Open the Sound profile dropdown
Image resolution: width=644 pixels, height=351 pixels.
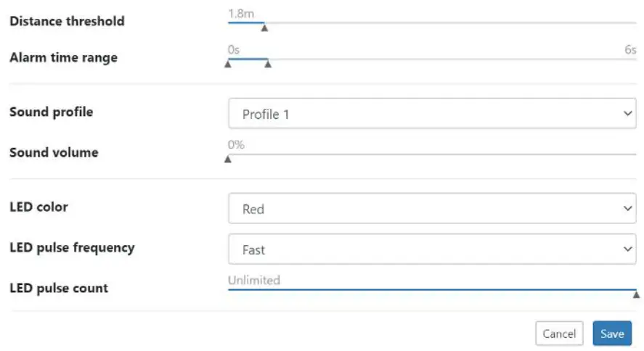click(x=431, y=114)
